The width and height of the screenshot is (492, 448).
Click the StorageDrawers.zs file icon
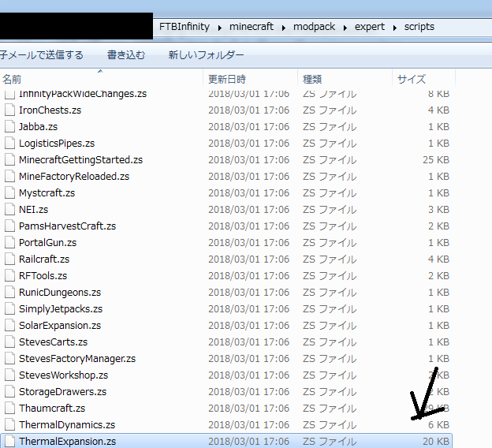(9, 391)
